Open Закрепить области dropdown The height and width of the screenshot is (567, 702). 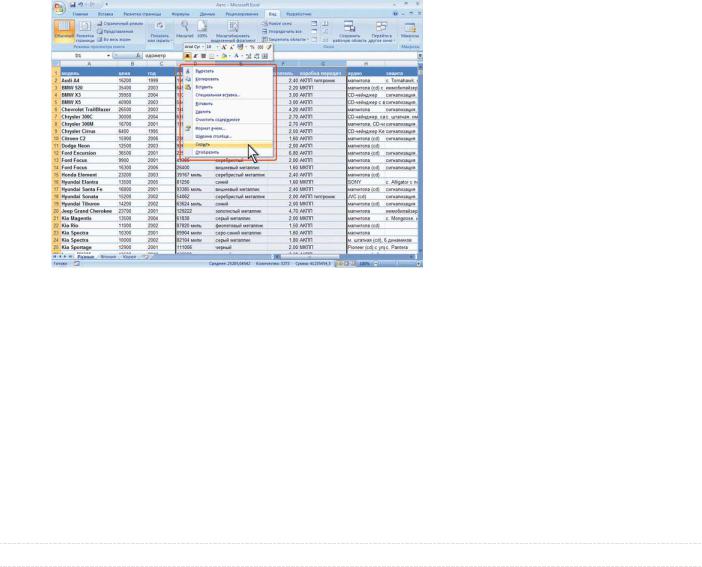[285, 39]
